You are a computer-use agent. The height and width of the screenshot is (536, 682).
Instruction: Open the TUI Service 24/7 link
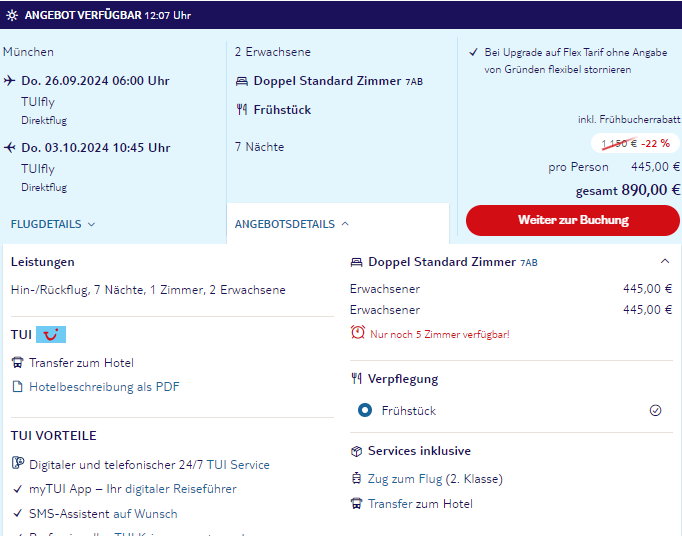click(x=238, y=465)
